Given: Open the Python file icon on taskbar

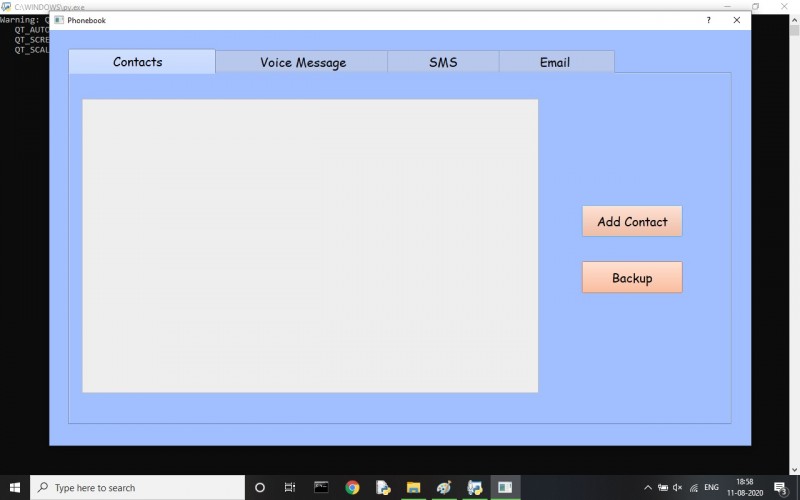Looking at the screenshot, I should click(383, 488).
